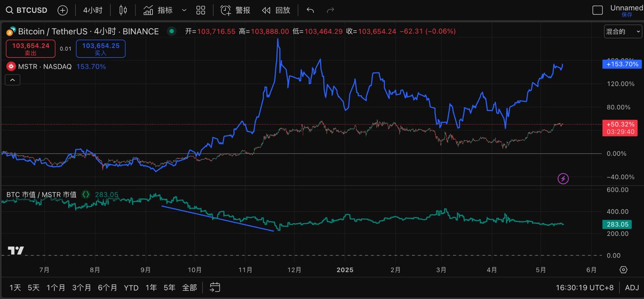Click the TradingView logo on chart
Viewport: 644px width, 299px height.
pos(16,250)
